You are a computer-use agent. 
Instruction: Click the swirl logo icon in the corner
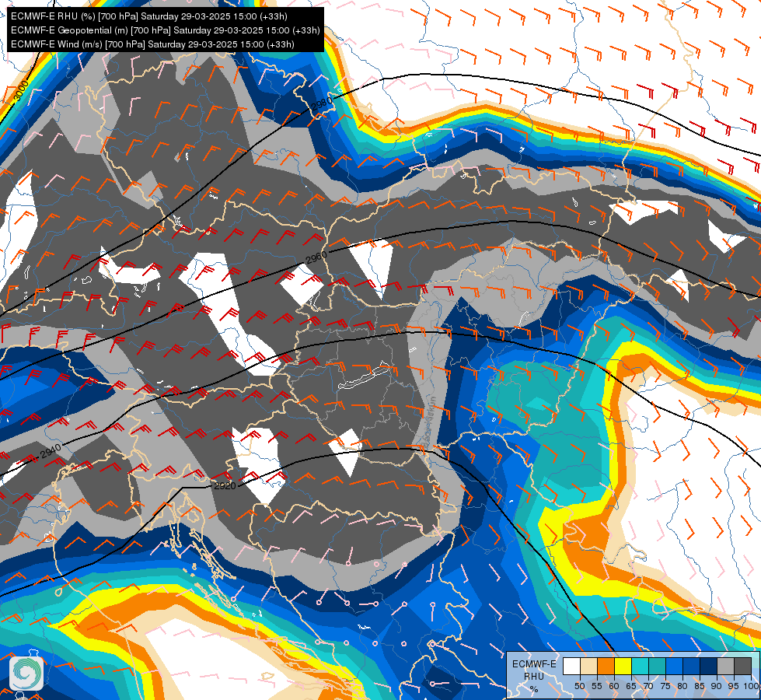coord(26,674)
